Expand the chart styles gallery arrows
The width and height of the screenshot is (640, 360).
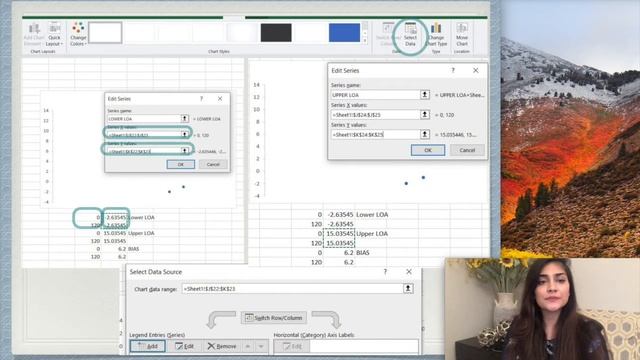coord(365,40)
